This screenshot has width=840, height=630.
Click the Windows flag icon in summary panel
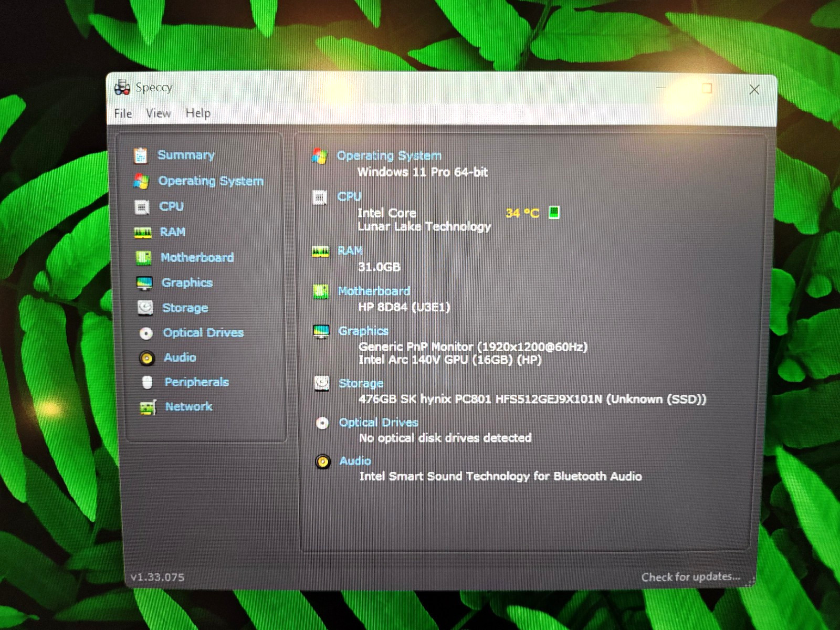tap(319, 156)
